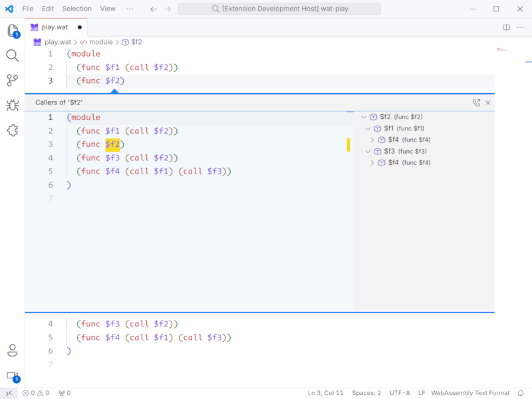Open the Selection menu
The image size is (532, 399).
tap(77, 9)
